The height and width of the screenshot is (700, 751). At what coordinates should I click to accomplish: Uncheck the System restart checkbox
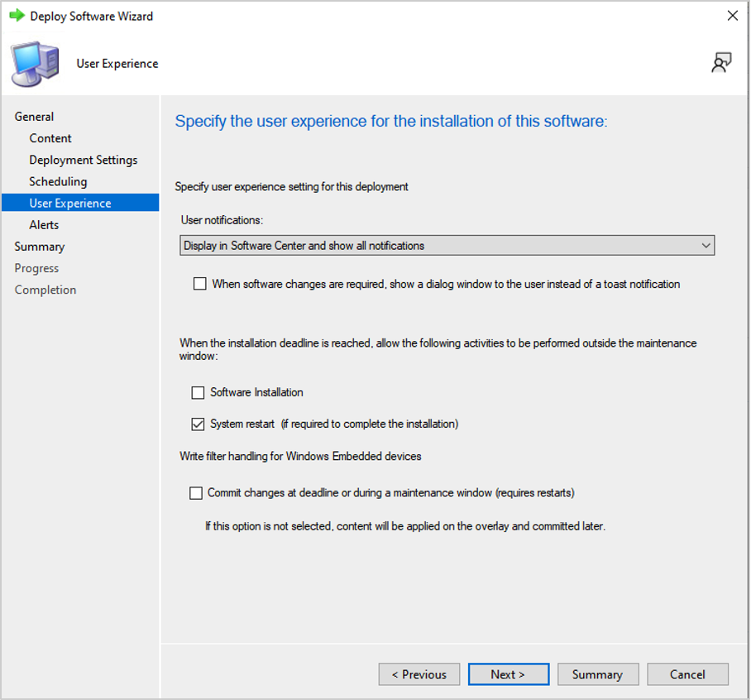(198, 424)
